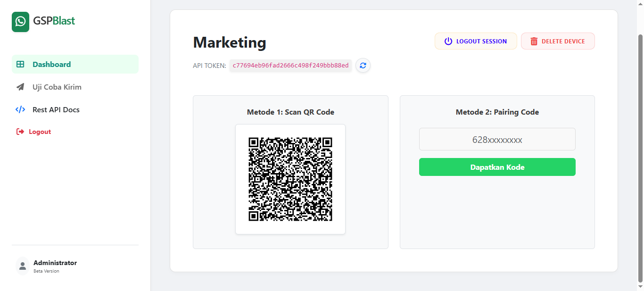Screen dimensions: 644x291
Task: Refresh the API token using the circular arrows icon
Action: [363, 66]
